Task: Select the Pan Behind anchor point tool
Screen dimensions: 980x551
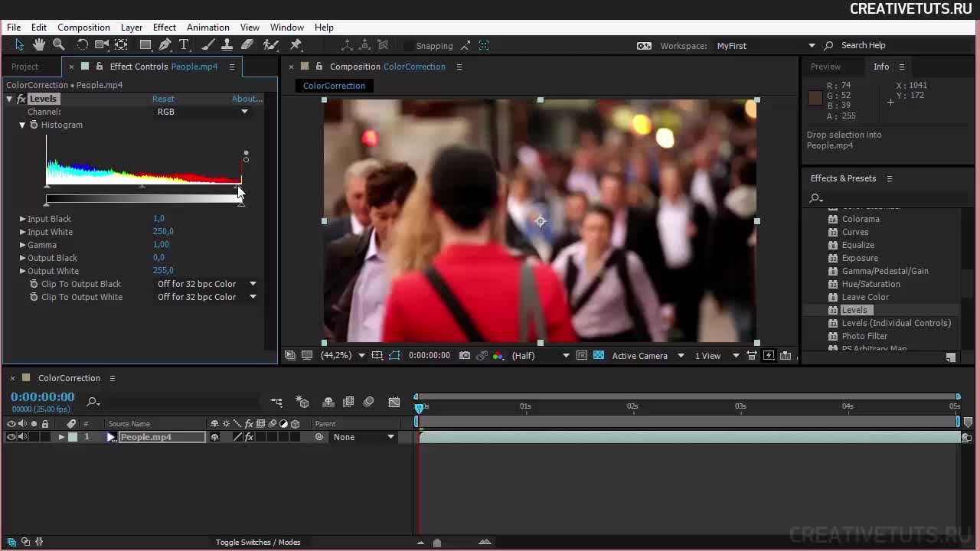Action: 121,45
